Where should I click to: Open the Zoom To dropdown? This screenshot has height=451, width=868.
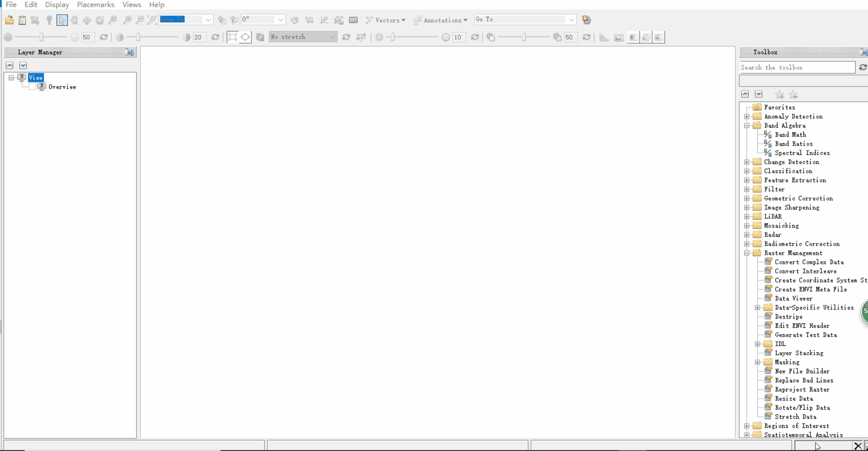pyautogui.click(x=208, y=20)
